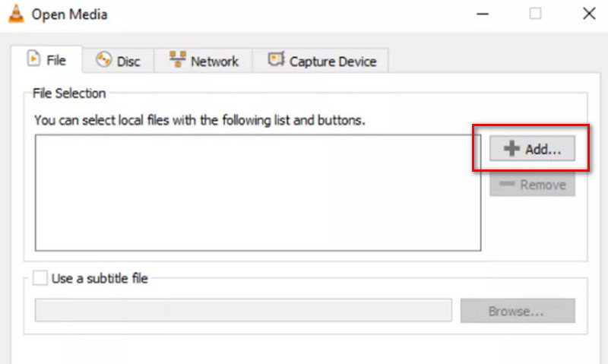This screenshot has width=608, height=364.
Task: Click the Disc tab disc icon
Action: [103, 60]
